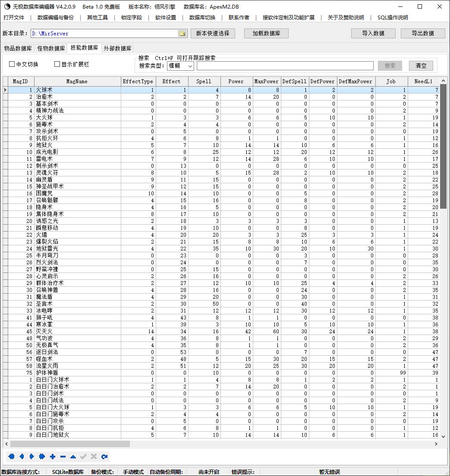Go to previous record arrow

tap(22, 456)
